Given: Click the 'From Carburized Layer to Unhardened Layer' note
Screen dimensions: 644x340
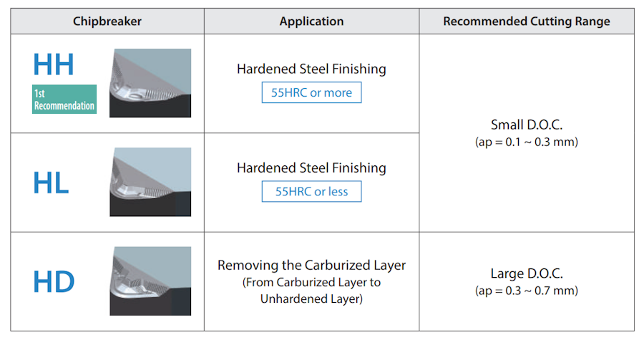Looking at the screenshot, I should click(x=311, y=291).
